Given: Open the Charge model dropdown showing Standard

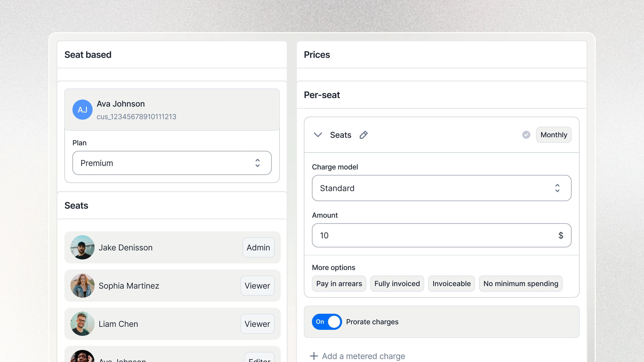Looking at the screenshot, I should point(442,188).
